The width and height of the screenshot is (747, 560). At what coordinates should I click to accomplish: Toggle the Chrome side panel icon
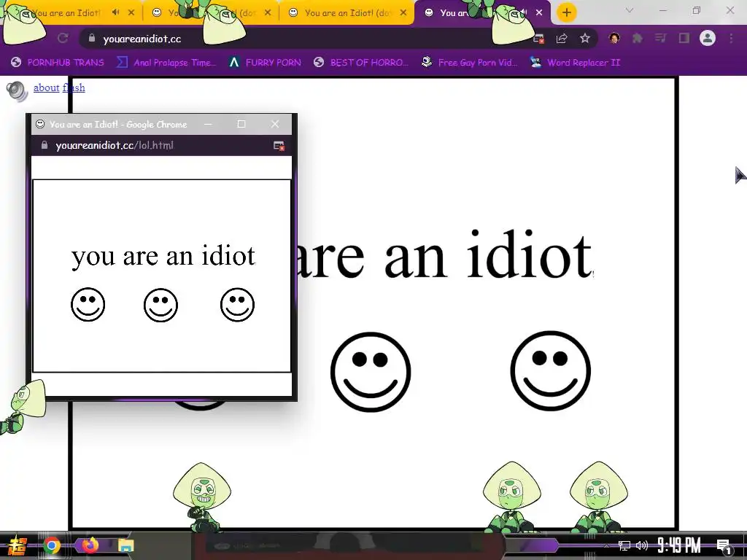point(684,38)
